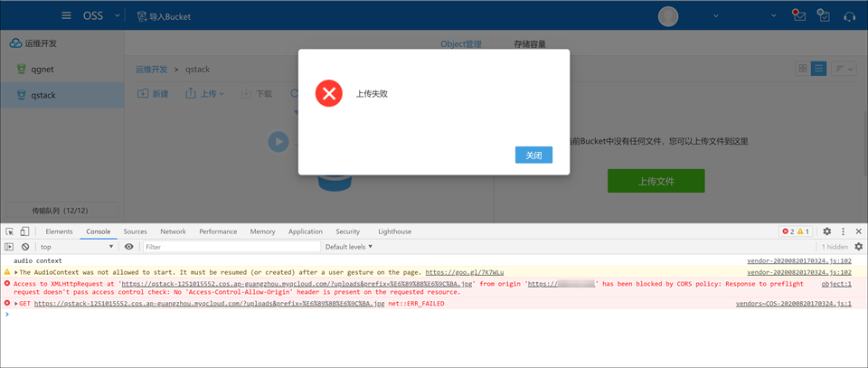868x368 pixels.
Task: Click the red error X icon in dialog
Action: pos(329,93)
